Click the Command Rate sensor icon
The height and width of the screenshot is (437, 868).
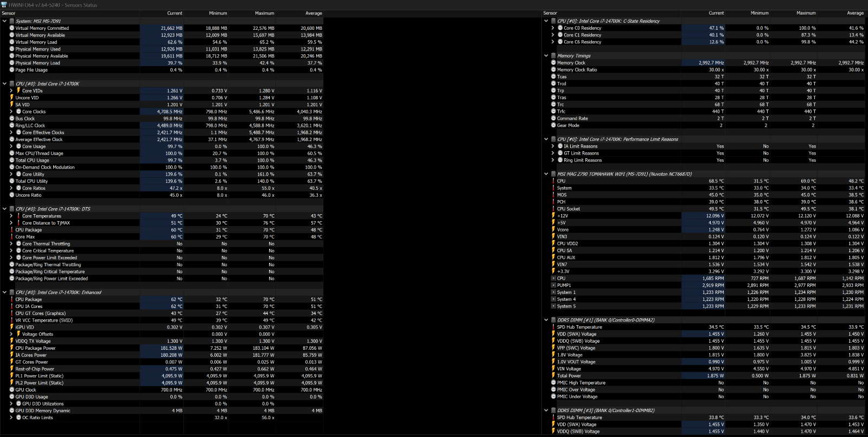(553, 118)
